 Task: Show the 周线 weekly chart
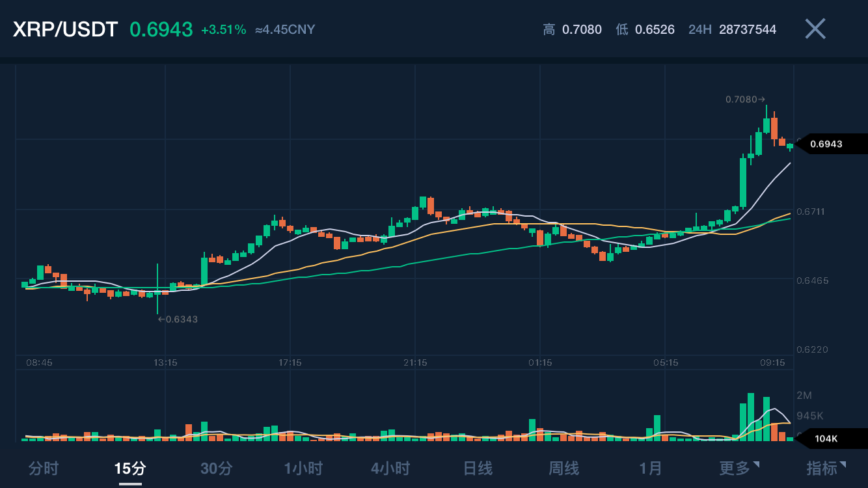563,468
